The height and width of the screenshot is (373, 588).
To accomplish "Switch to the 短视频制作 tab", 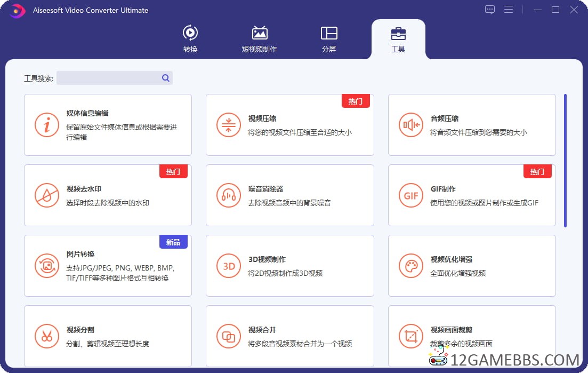I will (259, 38).
